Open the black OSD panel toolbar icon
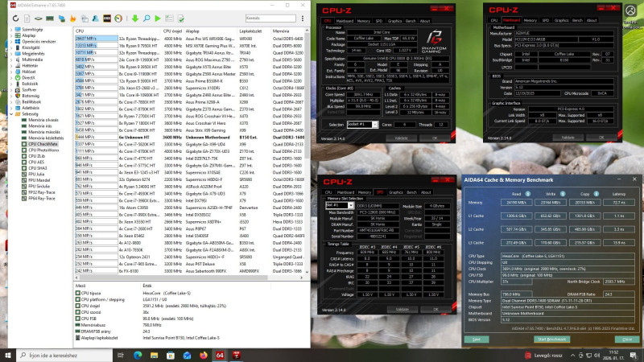Image resolution: width=644 pixels, height=362 pixels. point(107,19)
